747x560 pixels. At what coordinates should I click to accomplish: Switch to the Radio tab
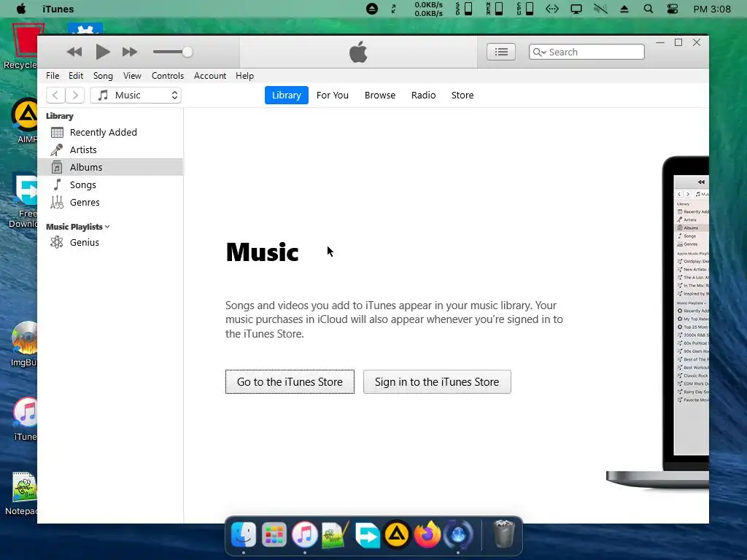click(423, 96)
